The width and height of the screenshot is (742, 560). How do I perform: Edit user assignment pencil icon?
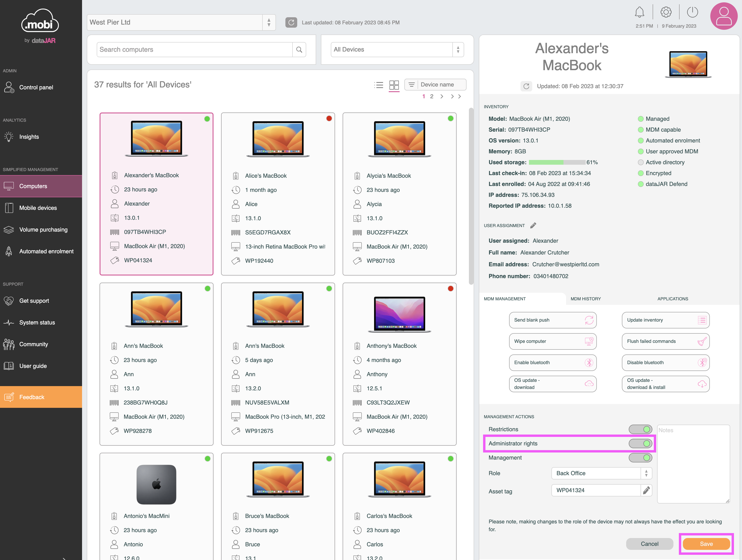(x=533, y=226)
